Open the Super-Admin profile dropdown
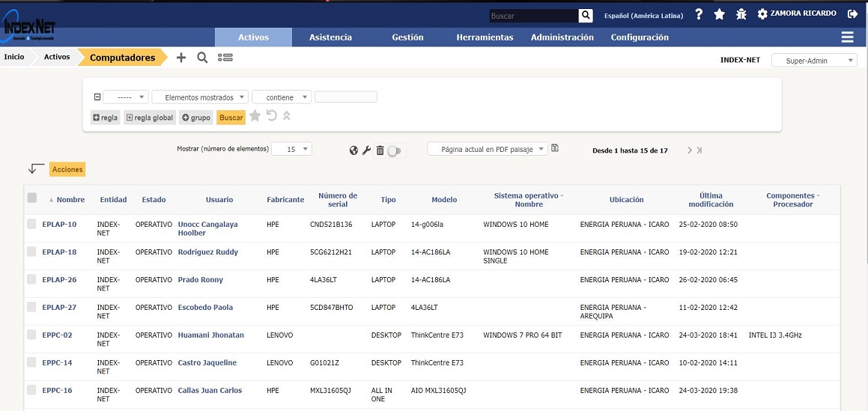This screenshot has height=411, width=868. [814, 61]
